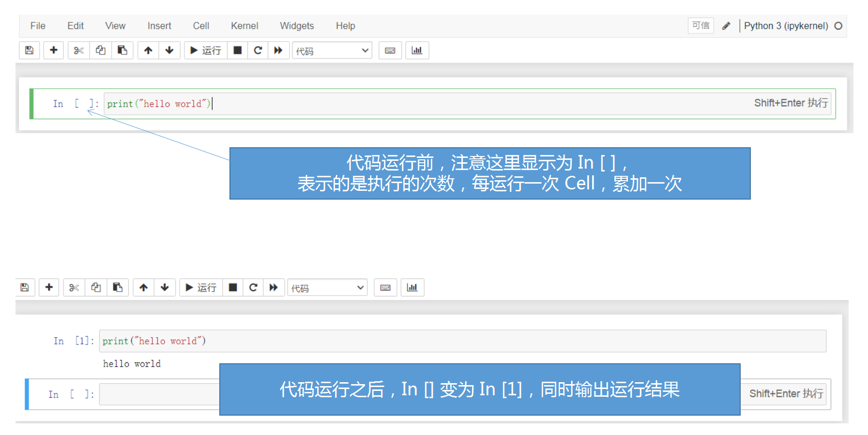Click the Python 3 (ipykernel) kernel name
Image resolution: width=868 pixels, height=435 pixels.
pyautogui.click(x=786, y=26)
